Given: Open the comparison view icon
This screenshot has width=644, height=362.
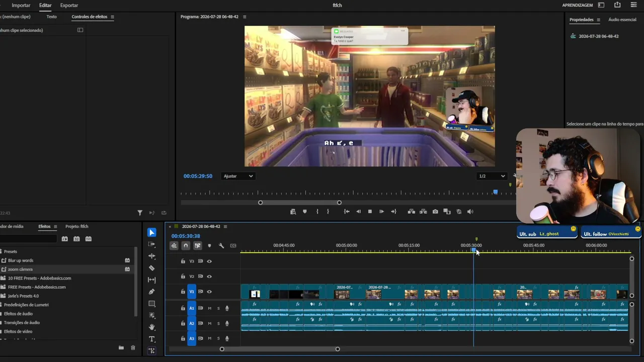Looking at the screenshot, I should 447,212.
